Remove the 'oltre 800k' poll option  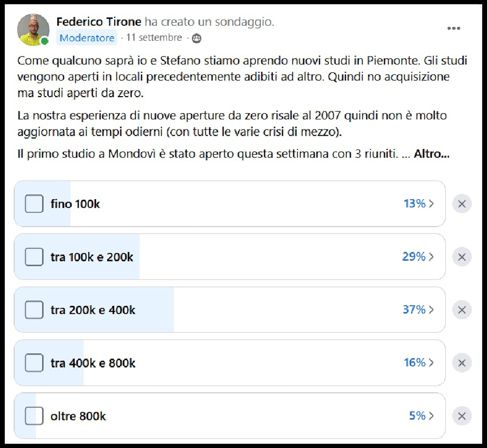[x=461, y=416]
